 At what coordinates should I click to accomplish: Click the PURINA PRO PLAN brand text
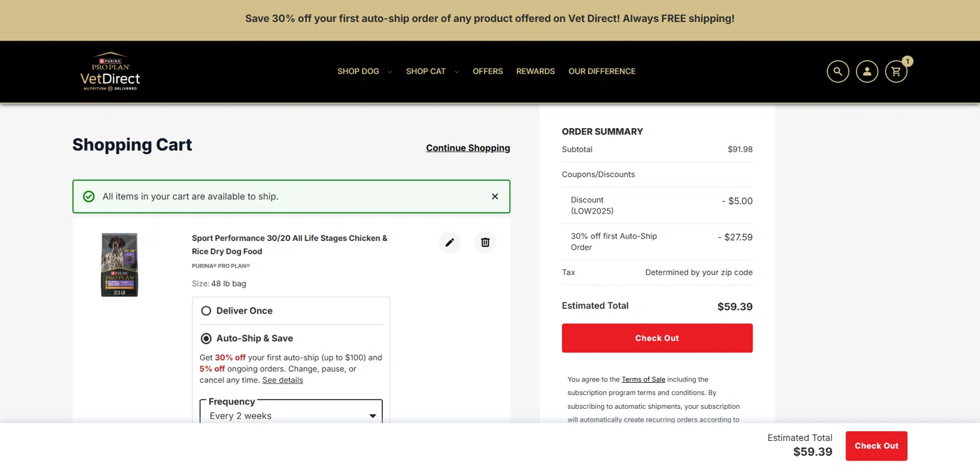click(x=221, y=266)
